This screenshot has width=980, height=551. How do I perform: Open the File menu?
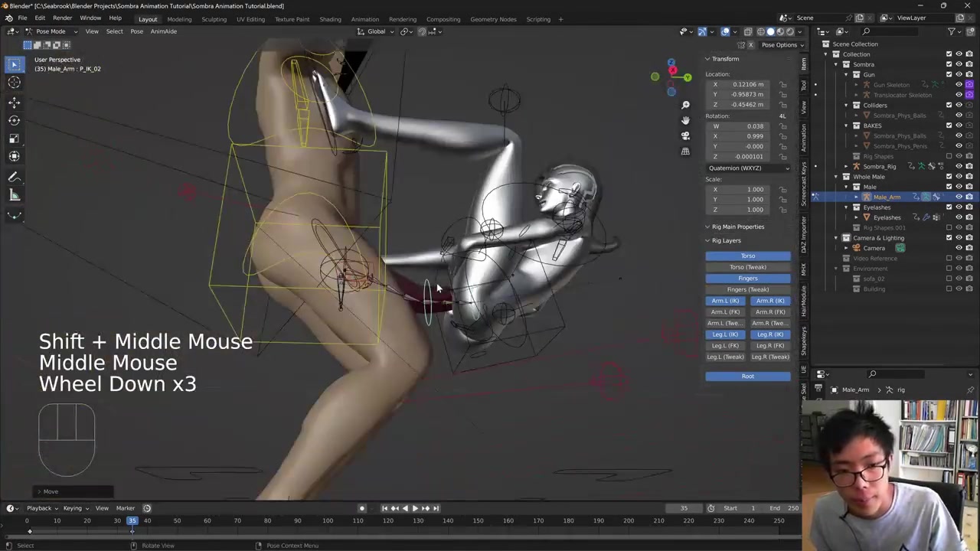(x=22, y=18)
